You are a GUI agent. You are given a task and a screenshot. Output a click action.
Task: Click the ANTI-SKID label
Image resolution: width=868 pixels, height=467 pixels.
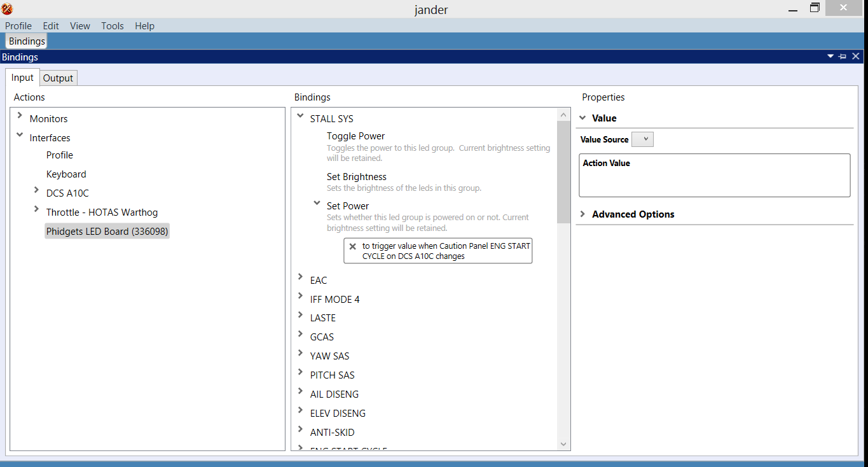(x=332, y=433)
